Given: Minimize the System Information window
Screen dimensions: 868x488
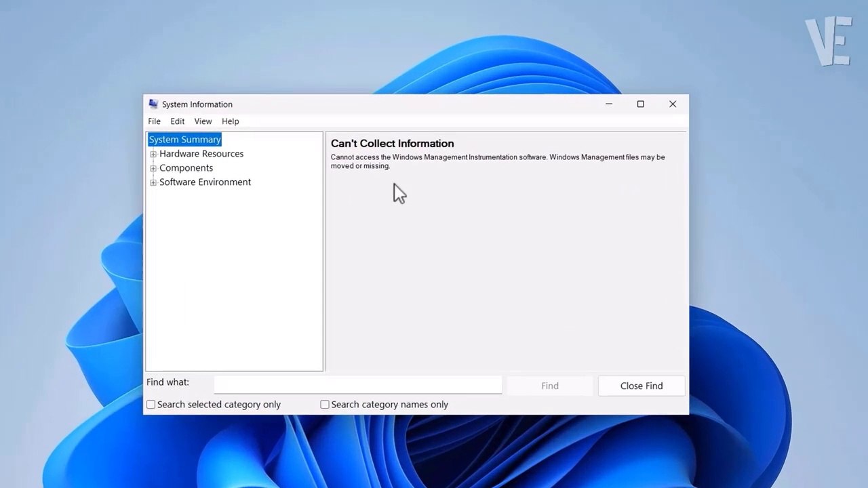Looking at the screenshot, I should click(x=609, y=104).
